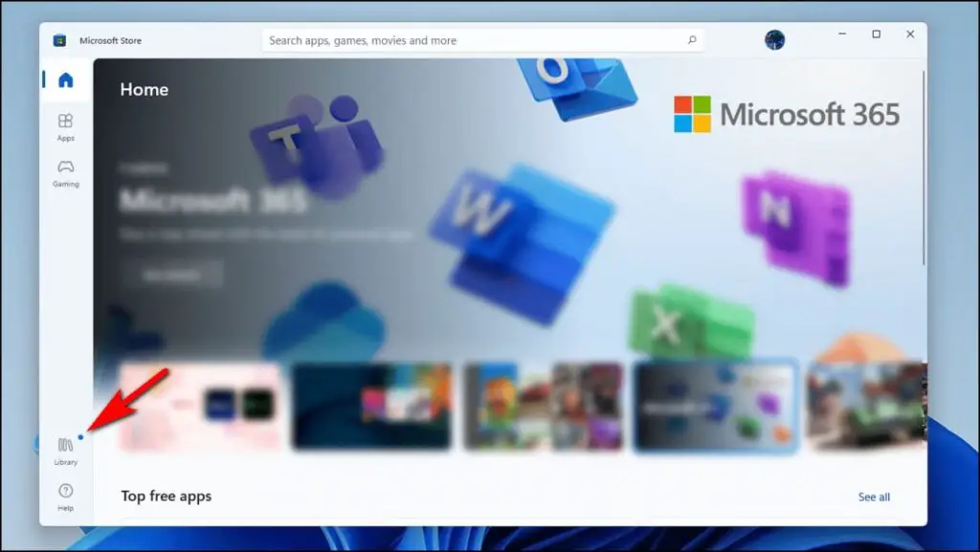Select the first pink carousel thumbnail

pyautogui.click(x=199, y=406)
